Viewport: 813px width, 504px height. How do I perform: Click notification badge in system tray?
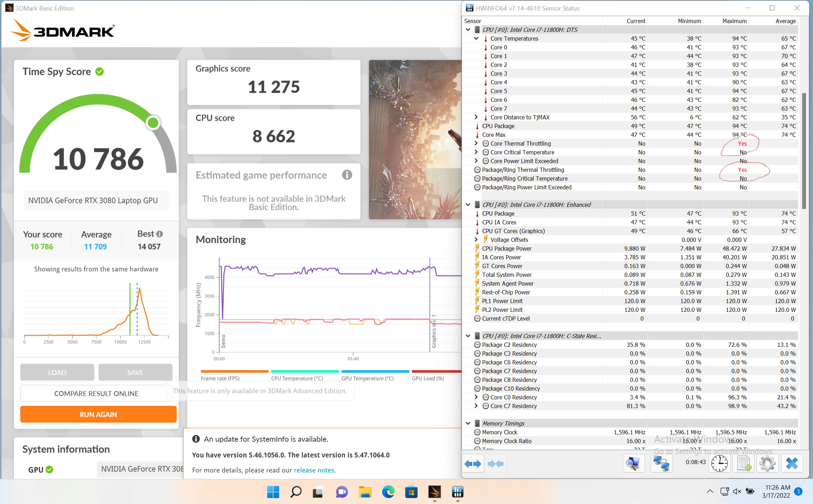click(798, 491)
